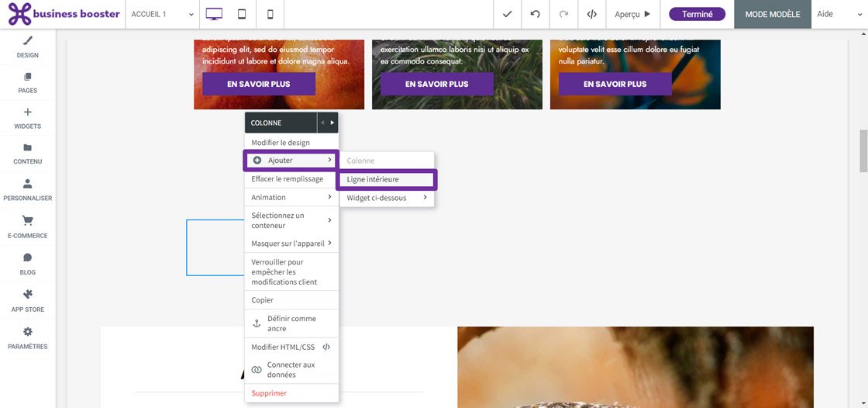The image size is (868, 408).
Task: Click the undo arrow icon
Action: coord(535,14)
